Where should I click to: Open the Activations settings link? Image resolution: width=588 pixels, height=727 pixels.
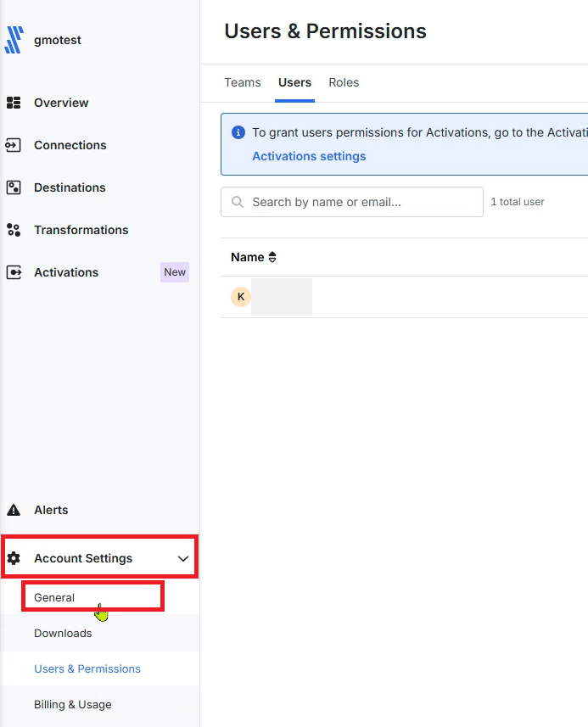click(309, 156)
